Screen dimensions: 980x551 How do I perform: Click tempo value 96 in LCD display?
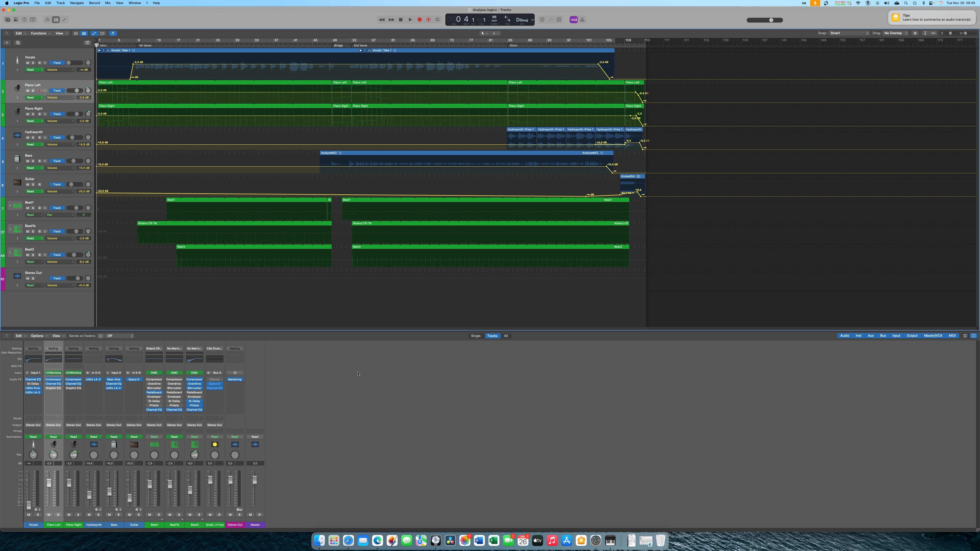[x=494, y=17]
